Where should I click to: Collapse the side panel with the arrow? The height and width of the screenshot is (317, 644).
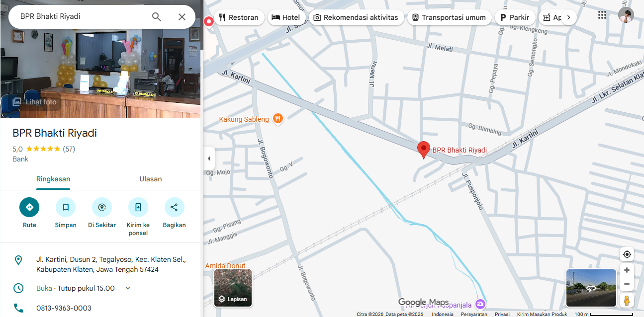[209, 158]
